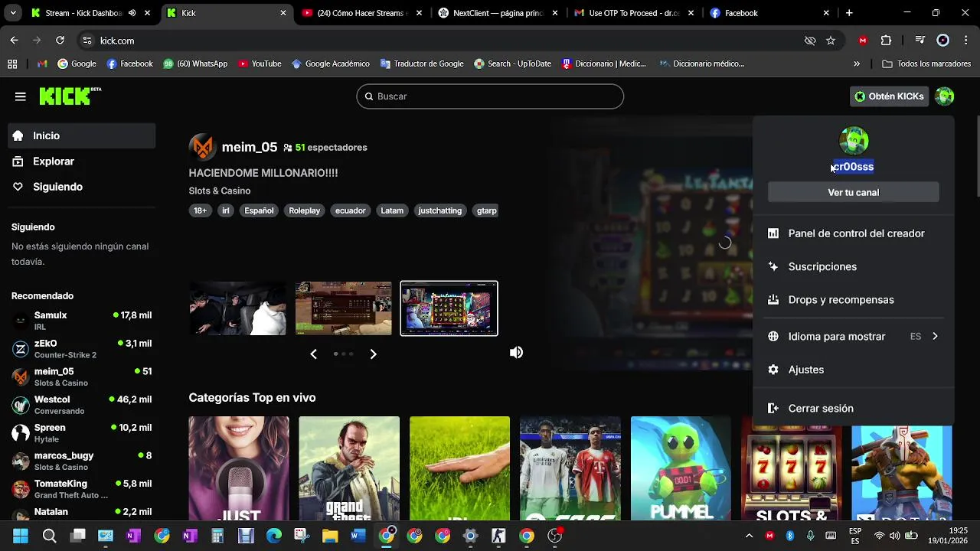Viewport: 980px width, 551px height.
Task: Open Chrome extensions puzzle icon
Action: pyautogui.click(x=887, y=41)
